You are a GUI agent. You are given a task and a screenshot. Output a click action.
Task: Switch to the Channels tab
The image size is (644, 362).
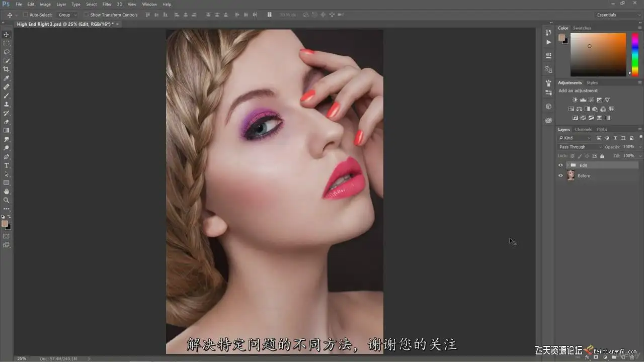pos(583,129)
